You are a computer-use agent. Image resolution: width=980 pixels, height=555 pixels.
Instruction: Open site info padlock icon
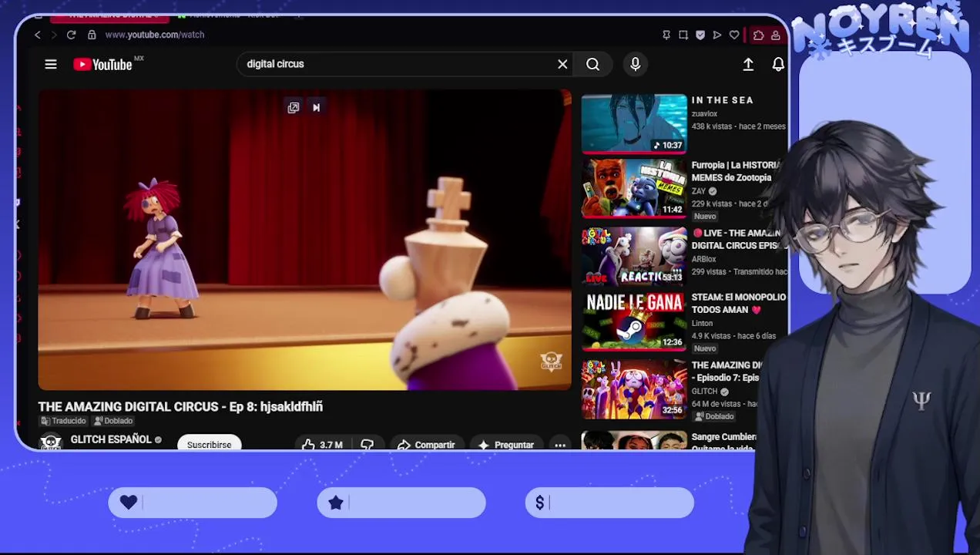92,35
